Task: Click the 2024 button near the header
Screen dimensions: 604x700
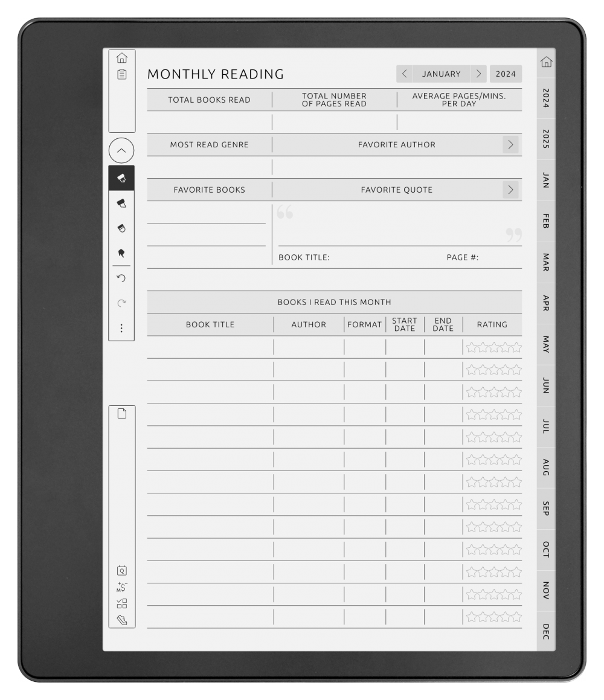Action: (x=506, y=74)
